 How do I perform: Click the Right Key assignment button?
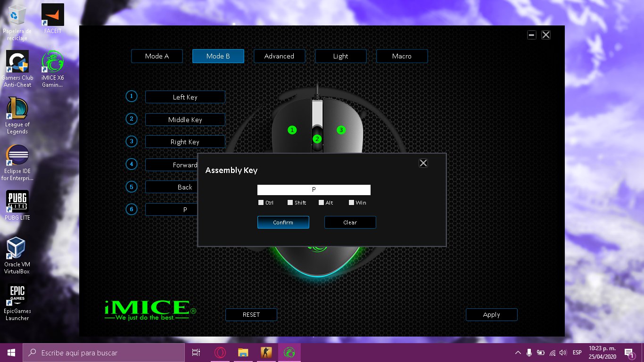pos(185,142)
